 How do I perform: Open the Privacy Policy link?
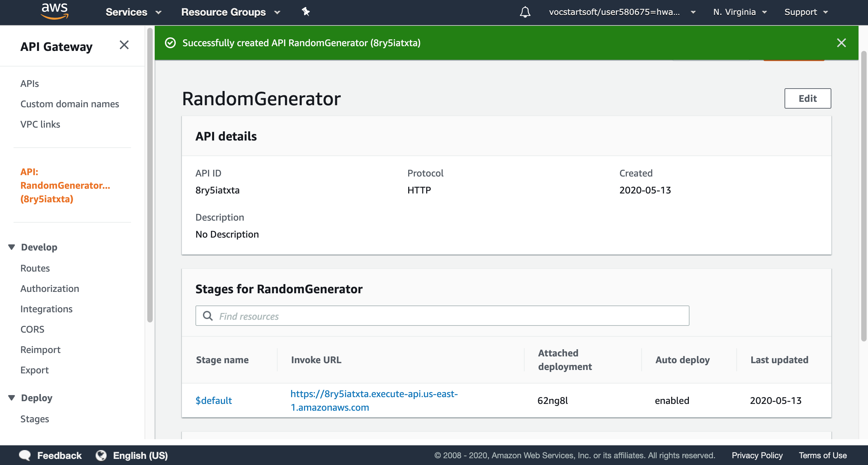757,455
